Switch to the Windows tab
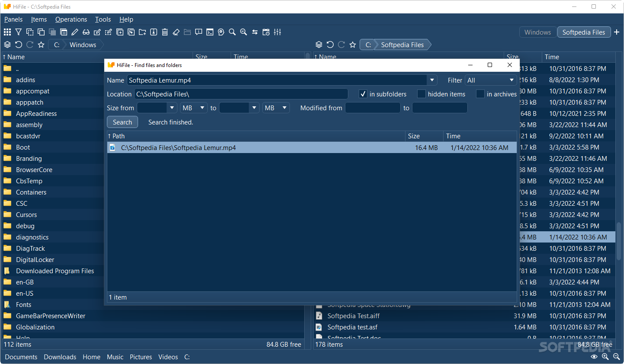This screenshot has height=364, width=624. pos(537,32)
